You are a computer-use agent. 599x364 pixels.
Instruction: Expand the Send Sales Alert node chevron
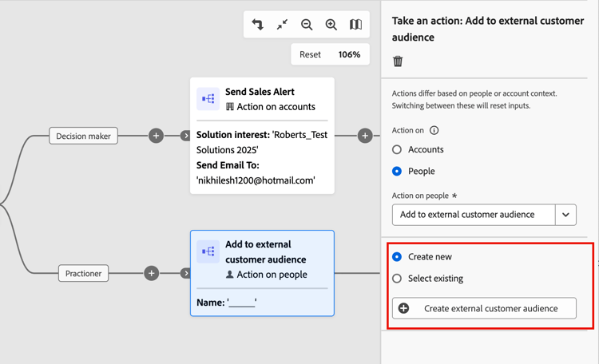point(186,136)
